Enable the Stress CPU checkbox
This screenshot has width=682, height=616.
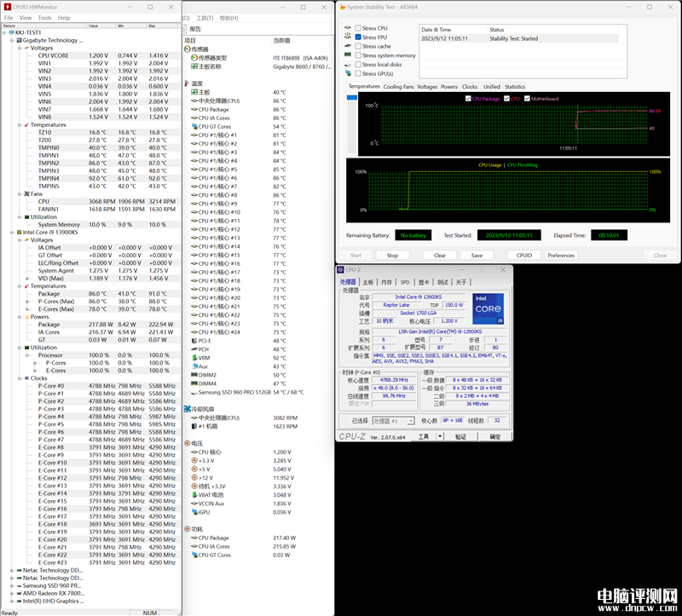[358, 28]
